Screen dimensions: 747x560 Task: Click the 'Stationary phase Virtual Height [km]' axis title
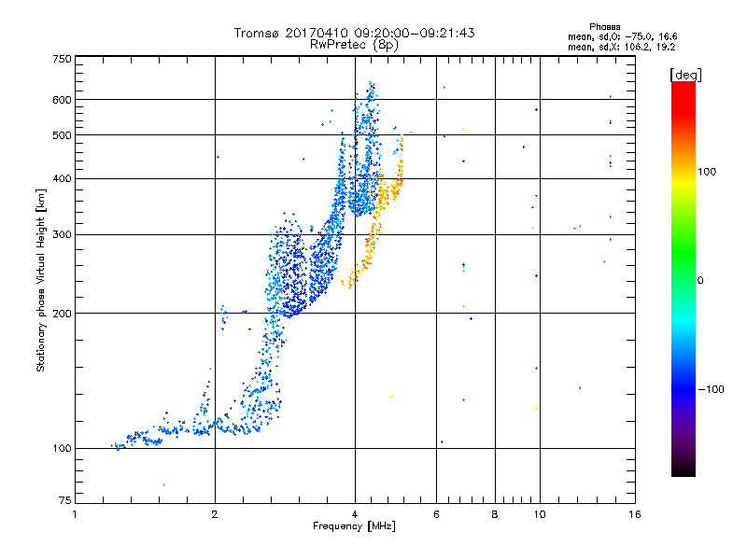(41, 281)
